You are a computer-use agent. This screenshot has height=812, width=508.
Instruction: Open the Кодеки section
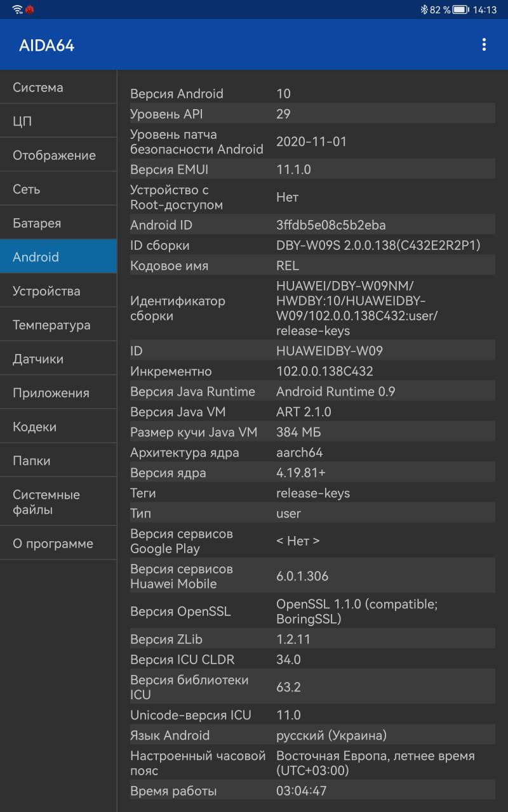(58, 427)
